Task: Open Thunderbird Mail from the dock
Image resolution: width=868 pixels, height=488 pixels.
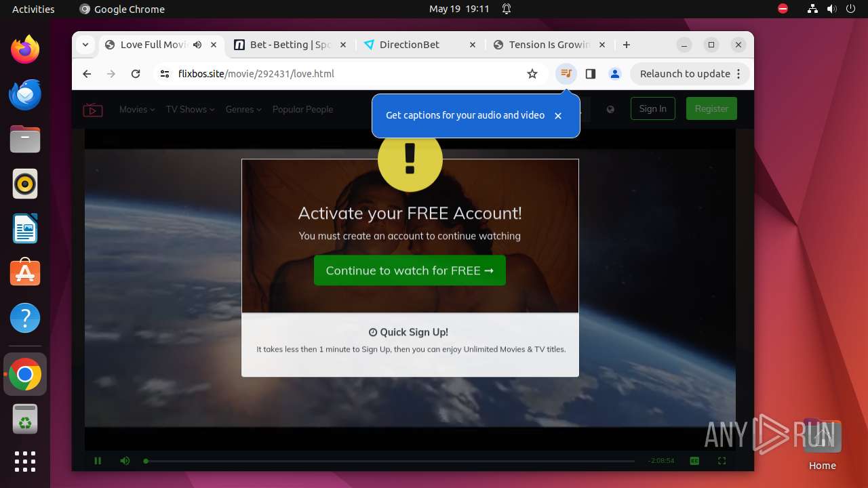Action: click(25, 94)
